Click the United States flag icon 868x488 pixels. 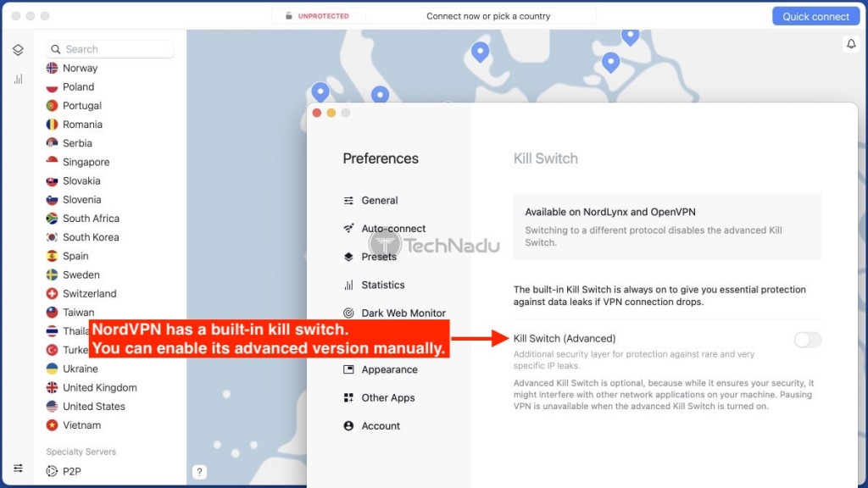tap(52, 407)
